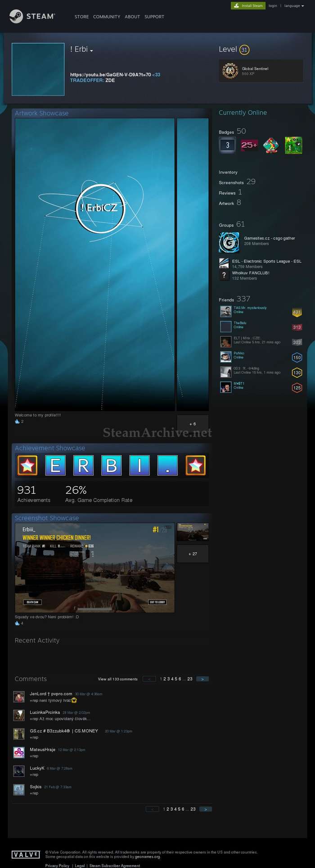Open the Friends 337 link
This screenshot has width=315, height=868.
234,299
